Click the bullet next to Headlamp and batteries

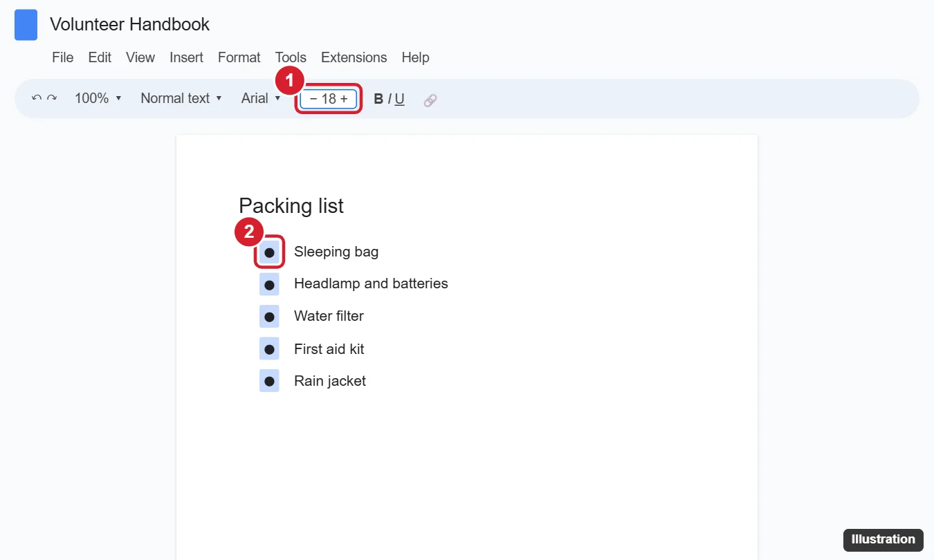point(269,284)
